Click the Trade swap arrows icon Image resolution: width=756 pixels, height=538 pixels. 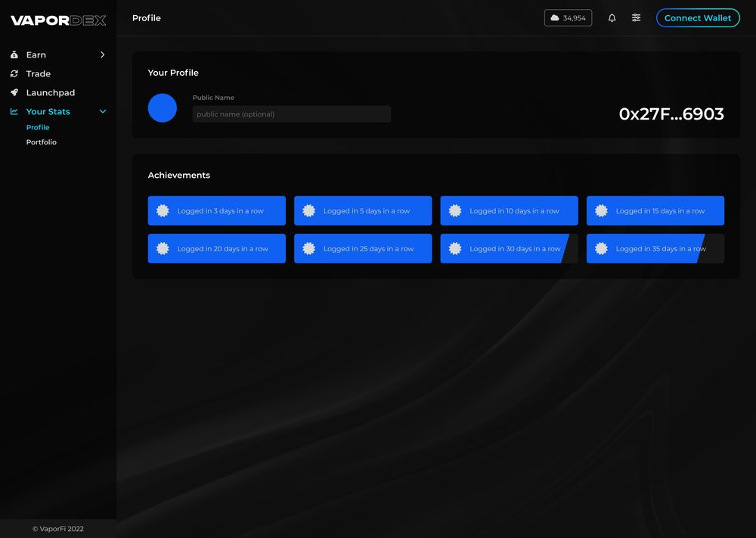coord(14,74)
